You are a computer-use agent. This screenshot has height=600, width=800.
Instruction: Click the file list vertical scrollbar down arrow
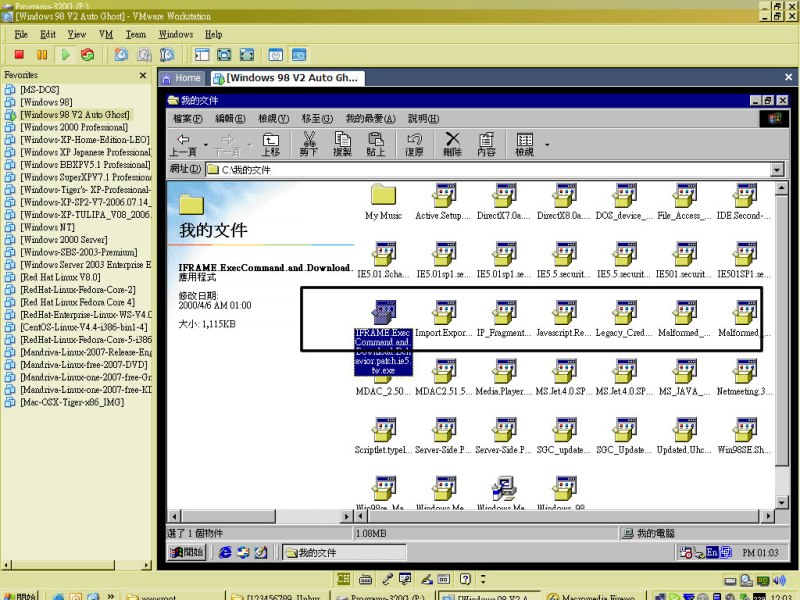(782, 503)
